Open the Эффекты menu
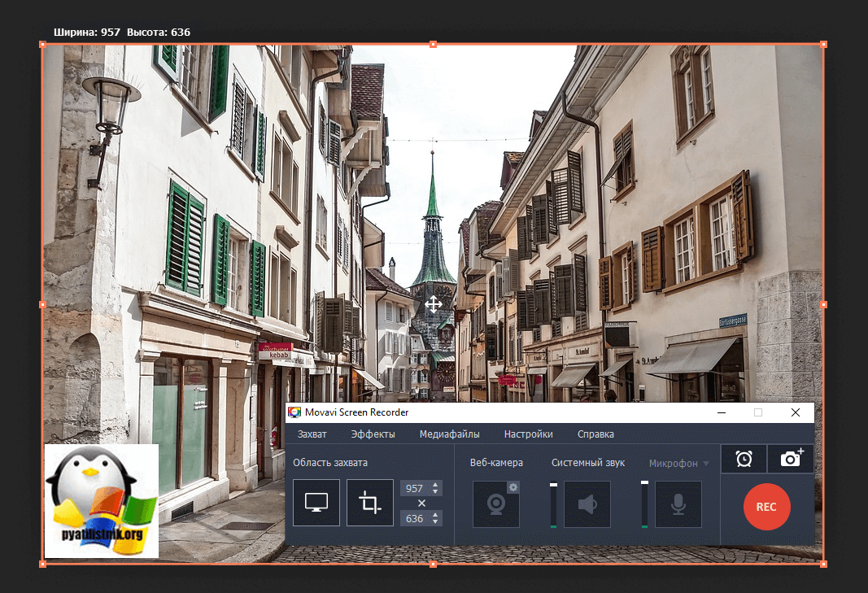The width and height of the screenshot is (868, 593). pyautogui.click(x=373, y=434)
